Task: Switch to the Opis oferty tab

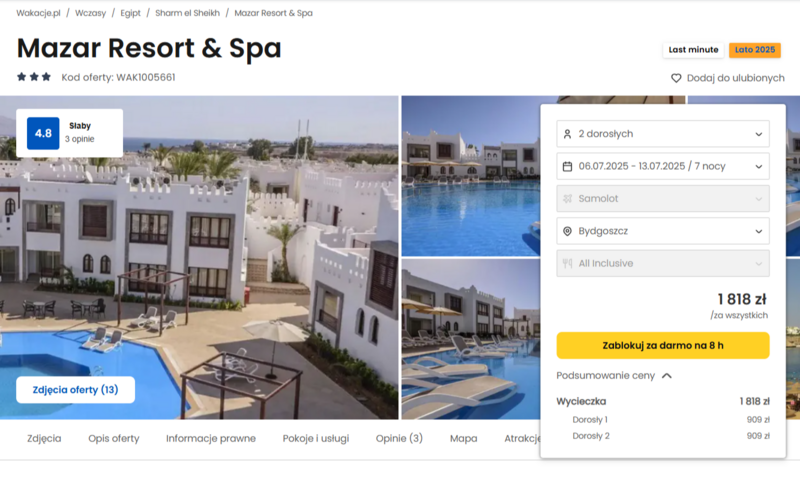Action: coord(114,439)
